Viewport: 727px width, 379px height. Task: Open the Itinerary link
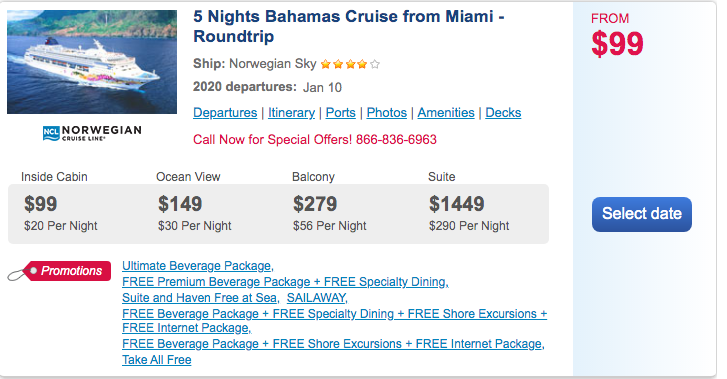(291, 113)
